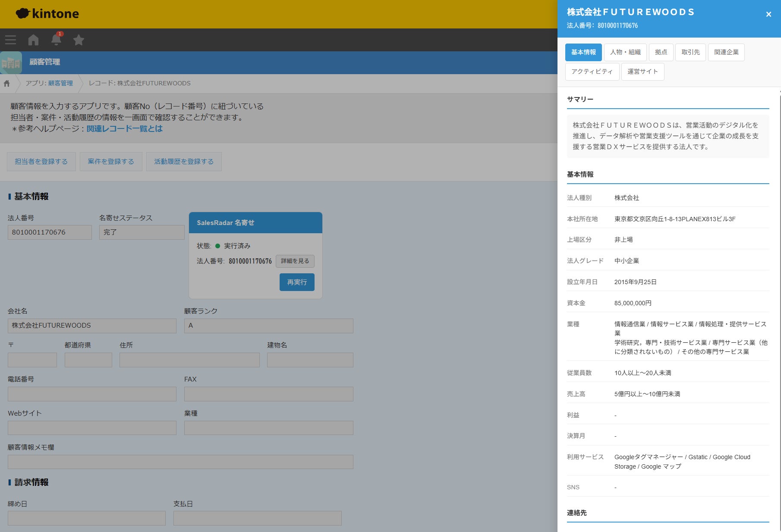Click the 顧客管理 app title
Viewport: 781px width, 532px height.
pos(45,62)
